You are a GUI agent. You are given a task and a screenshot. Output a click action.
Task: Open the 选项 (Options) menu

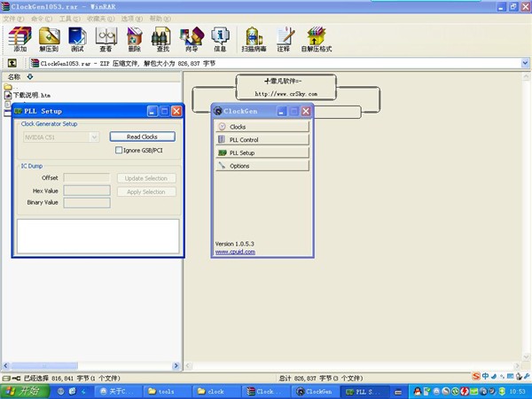[x=132, y=19]
